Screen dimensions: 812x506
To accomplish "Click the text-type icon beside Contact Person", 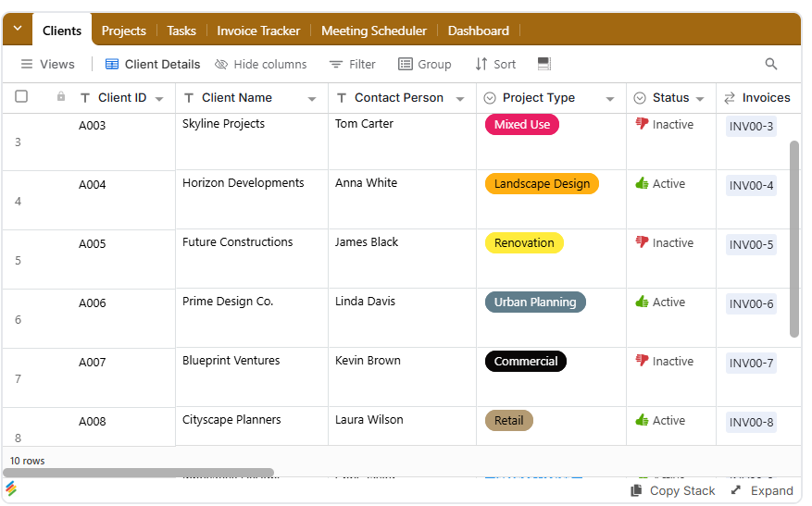I will coord(342,98).
